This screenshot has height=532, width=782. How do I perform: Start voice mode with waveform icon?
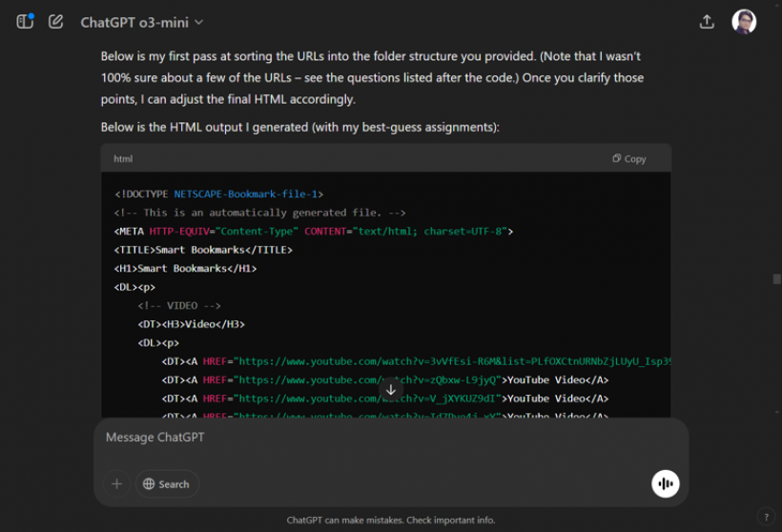(665, 484)
